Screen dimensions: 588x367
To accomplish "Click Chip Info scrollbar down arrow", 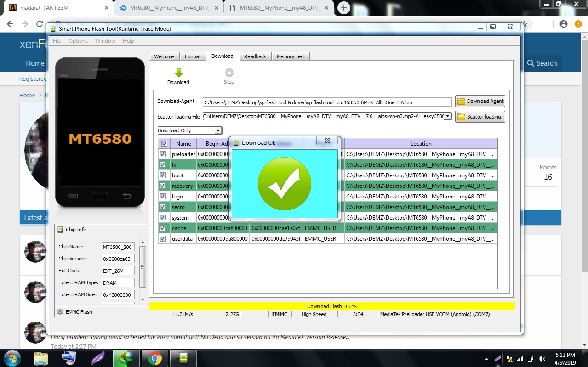I will point(143,300).
